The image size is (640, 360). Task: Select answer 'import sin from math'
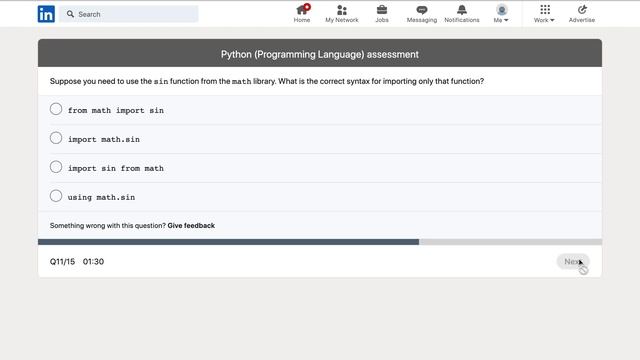click(x=56, y=167)
